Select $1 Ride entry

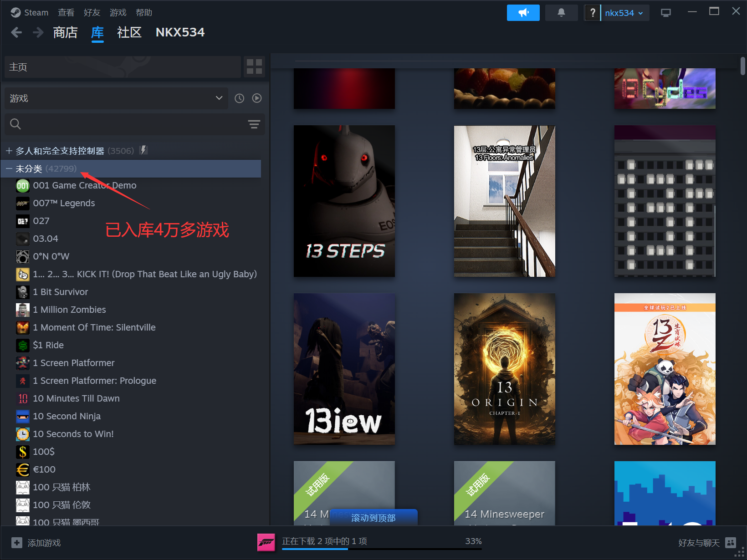point(48,345)
